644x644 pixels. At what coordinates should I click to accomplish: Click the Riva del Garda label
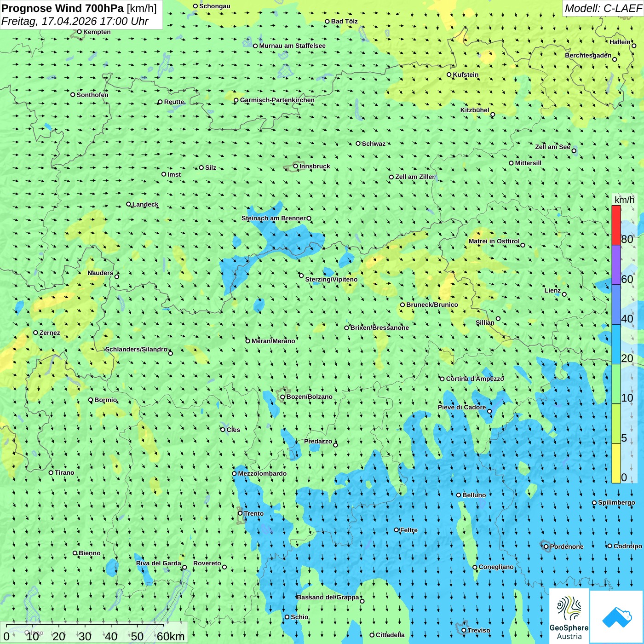click(159, 563)
